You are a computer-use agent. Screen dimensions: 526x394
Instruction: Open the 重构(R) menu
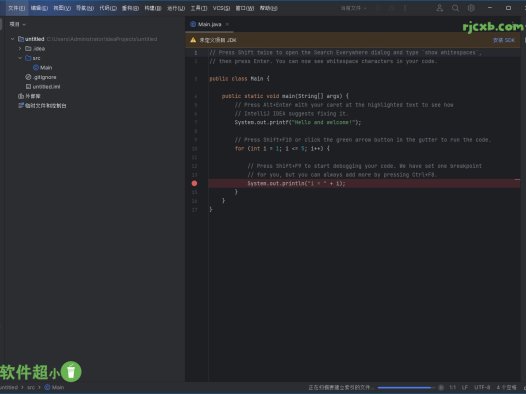pyautogui.click(x=130, y=8)
